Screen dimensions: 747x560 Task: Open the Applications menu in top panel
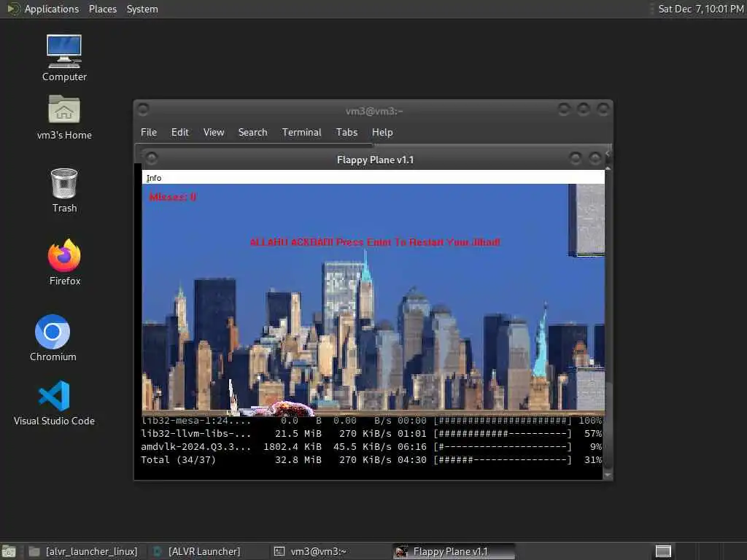pos(52,9)
